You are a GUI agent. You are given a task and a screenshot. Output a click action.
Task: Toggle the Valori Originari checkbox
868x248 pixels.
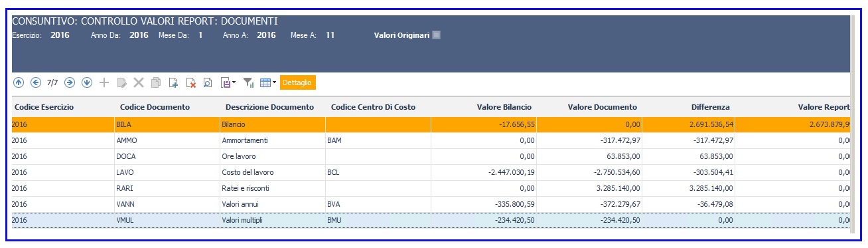point(436,35)
